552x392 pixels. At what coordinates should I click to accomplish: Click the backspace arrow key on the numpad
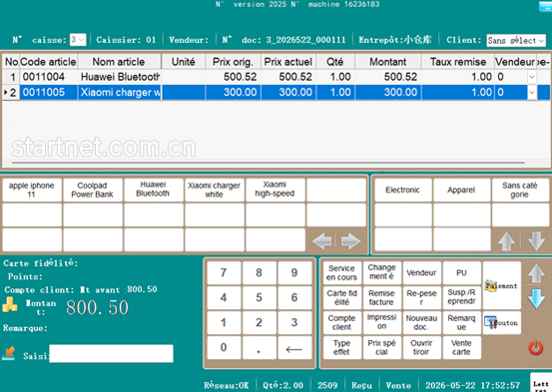pos(294,348)
